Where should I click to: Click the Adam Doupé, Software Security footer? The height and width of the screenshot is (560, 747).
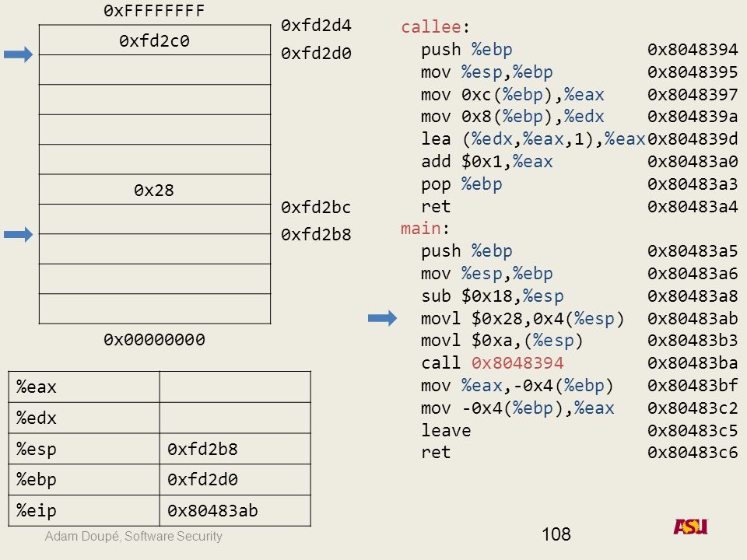tap(133, 536)
